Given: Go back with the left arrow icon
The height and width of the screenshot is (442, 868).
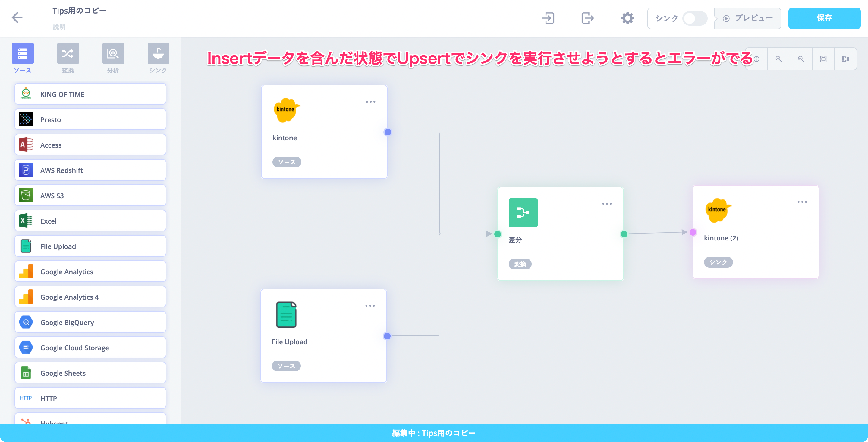Looking at the screenshot, I should [x=17, y=17].
